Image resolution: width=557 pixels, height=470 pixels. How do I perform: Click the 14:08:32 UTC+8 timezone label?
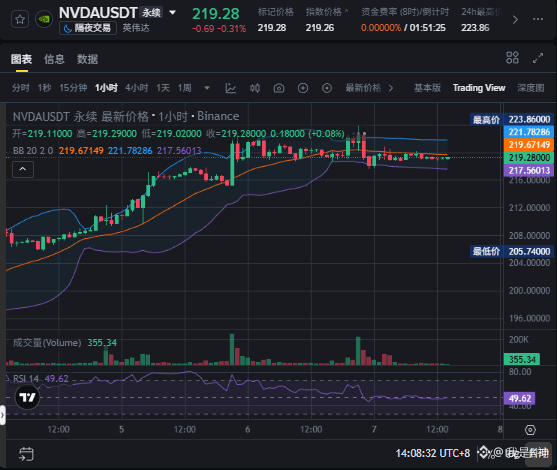433,453
